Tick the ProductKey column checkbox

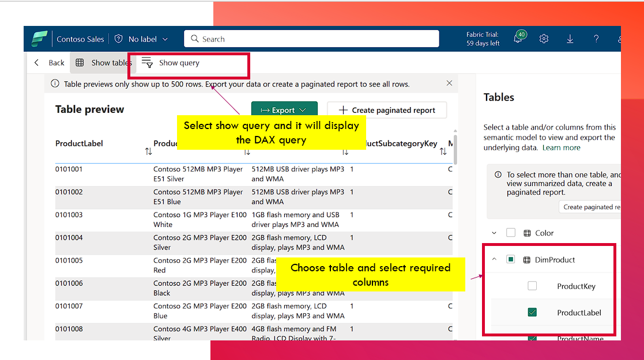[532, 286]
